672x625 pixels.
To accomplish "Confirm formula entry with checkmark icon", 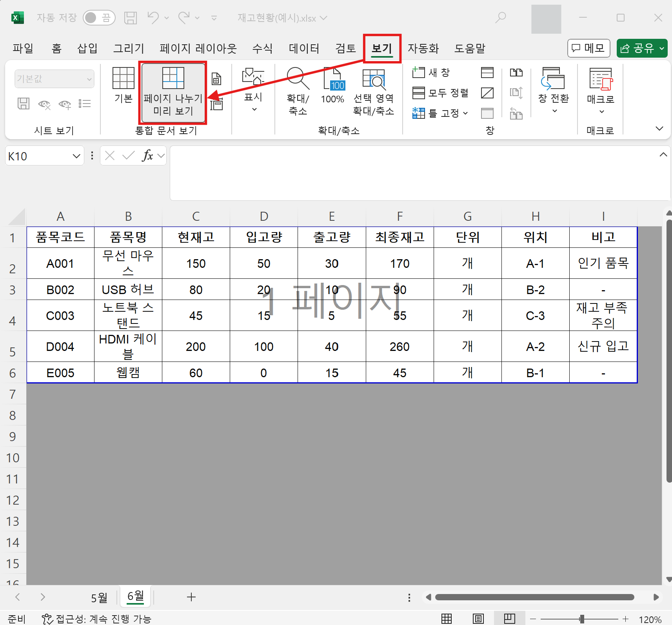I will 128,156.
